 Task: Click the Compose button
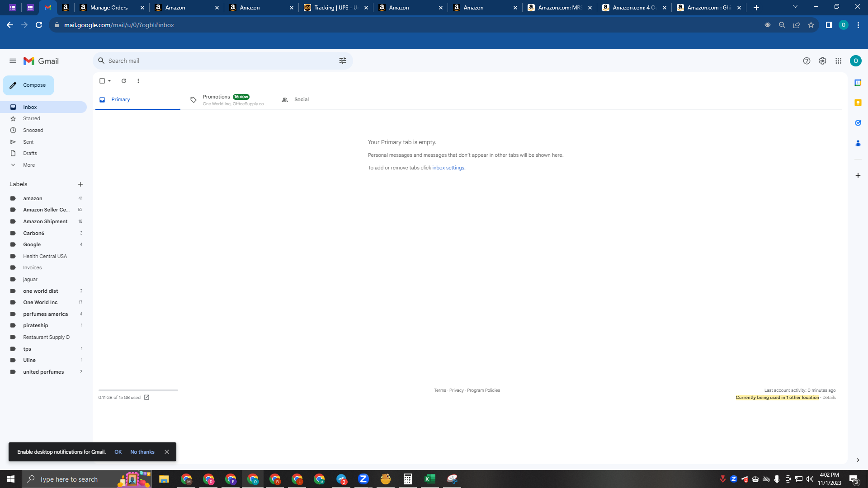(x=28, y=85)
